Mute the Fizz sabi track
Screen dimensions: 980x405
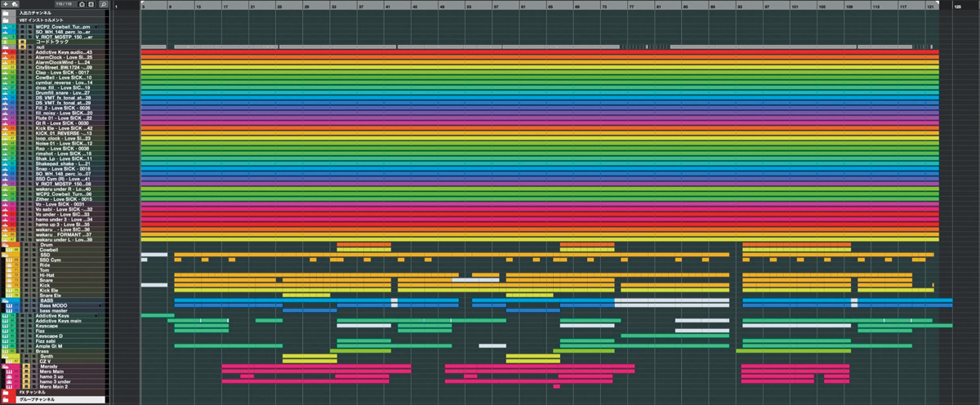point(22,341)
